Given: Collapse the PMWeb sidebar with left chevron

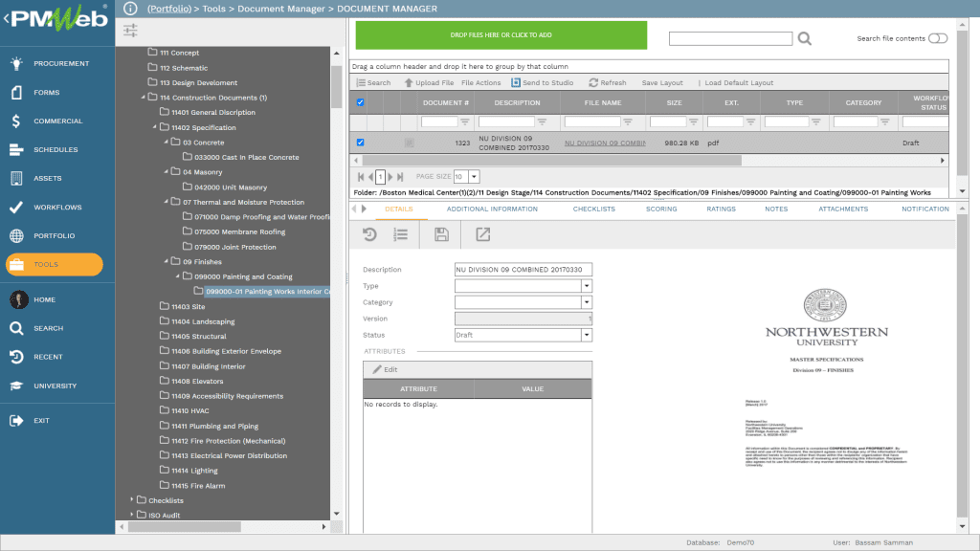Looking at the screenshot, I should point(6,19).
